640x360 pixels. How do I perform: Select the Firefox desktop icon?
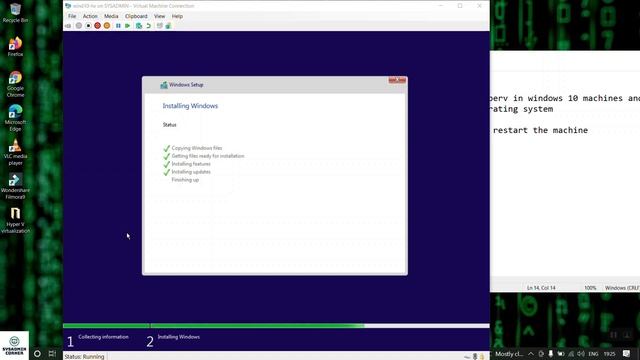tap(16, 46)
